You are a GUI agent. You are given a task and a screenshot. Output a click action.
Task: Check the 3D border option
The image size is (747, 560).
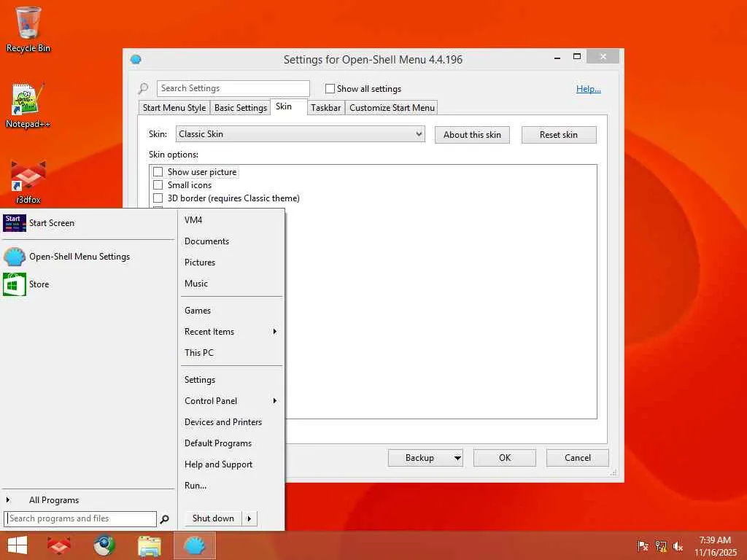click(158, 198)
